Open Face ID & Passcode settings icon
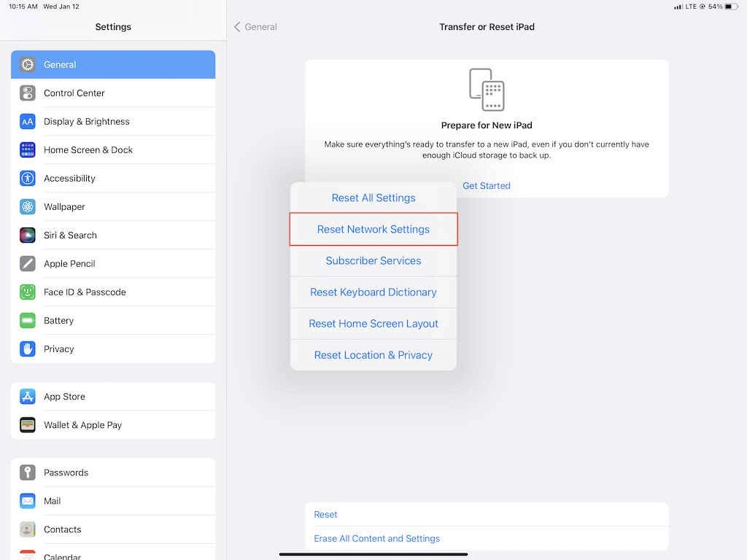747x560 pixels. pyautogui.click(x=27, y=292)
